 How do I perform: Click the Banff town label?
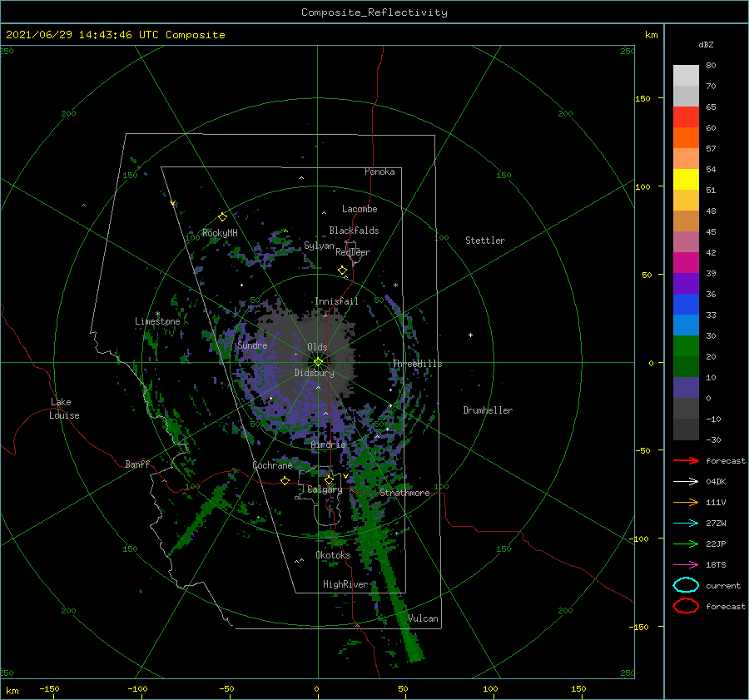tap(137, 464)
